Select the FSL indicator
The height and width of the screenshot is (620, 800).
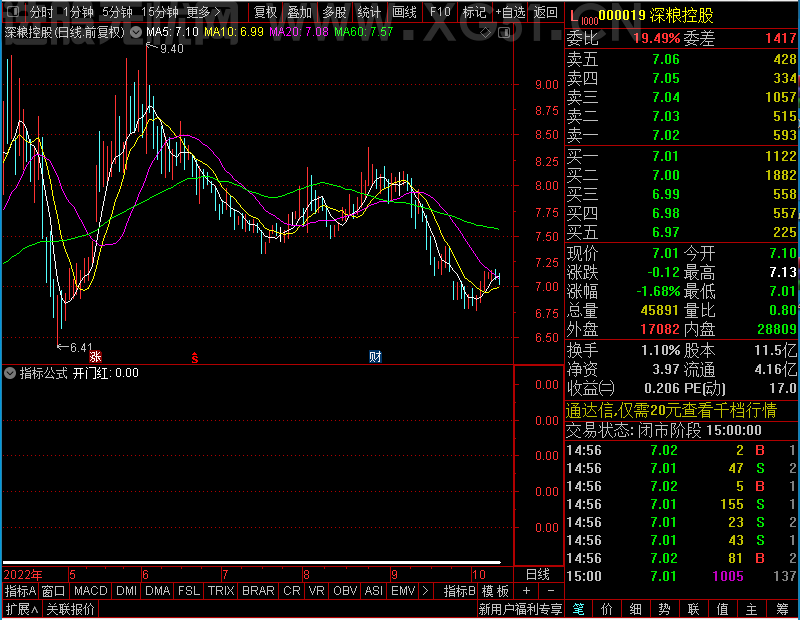(x=189, y=591)
